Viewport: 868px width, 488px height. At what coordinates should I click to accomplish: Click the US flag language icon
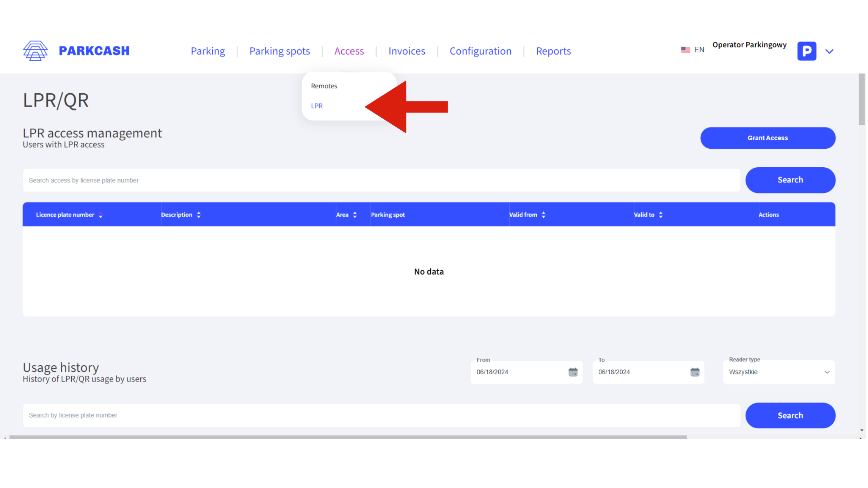(x=685, y=50)
